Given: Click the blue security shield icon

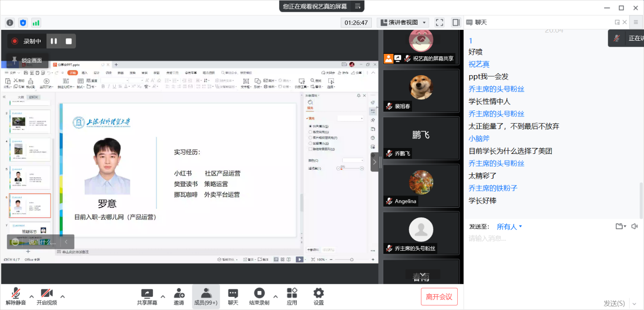Looking at the screenshot, I should pos(23,23).
